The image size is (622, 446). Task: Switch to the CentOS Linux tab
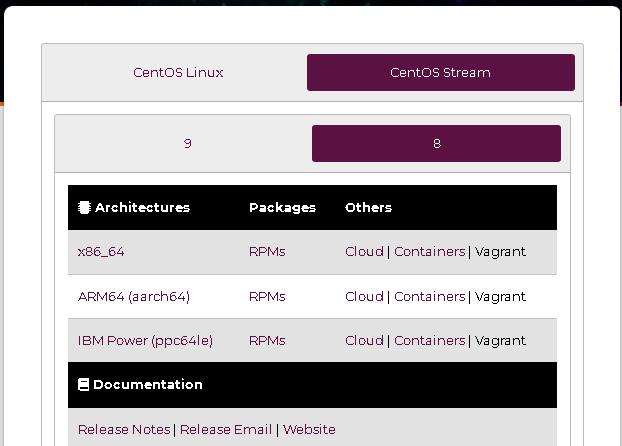tap(178, 73)
